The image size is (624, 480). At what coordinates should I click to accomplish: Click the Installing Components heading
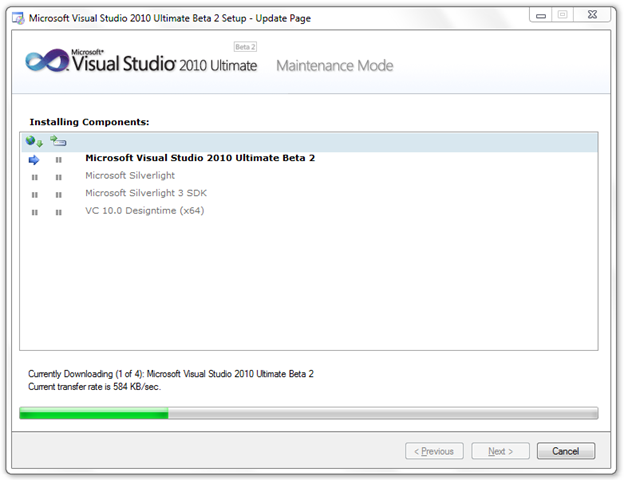point(89,122)
